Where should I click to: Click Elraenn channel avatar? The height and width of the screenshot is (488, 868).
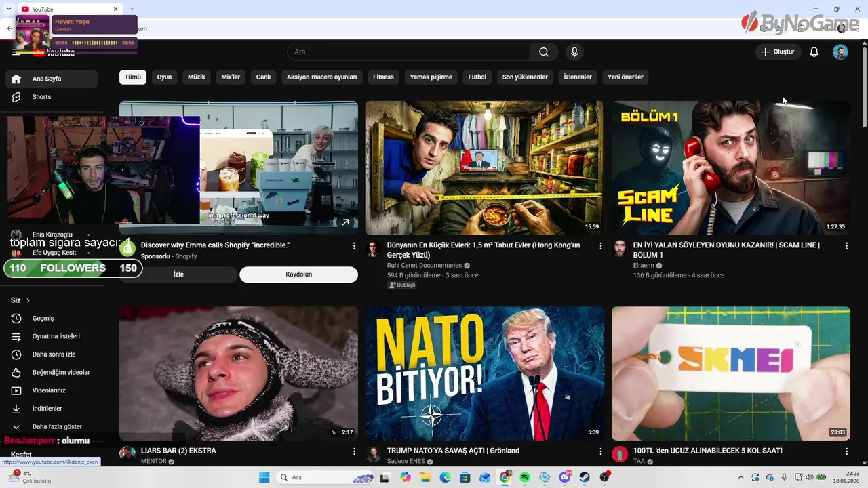[x=620, y=249]
